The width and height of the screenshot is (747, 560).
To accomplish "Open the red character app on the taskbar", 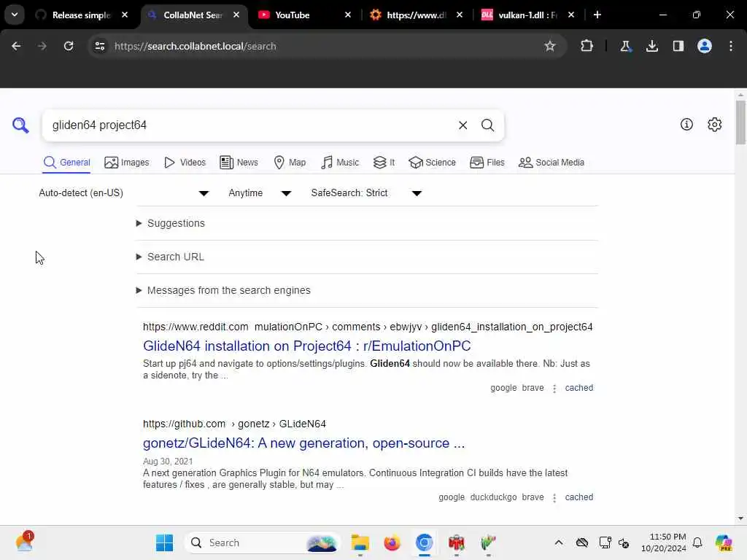I will point(456,542).
